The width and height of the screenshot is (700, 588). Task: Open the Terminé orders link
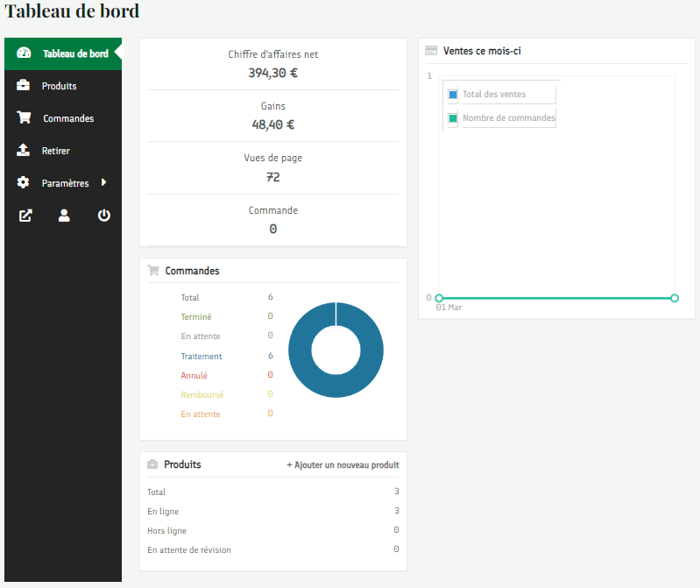196,317
